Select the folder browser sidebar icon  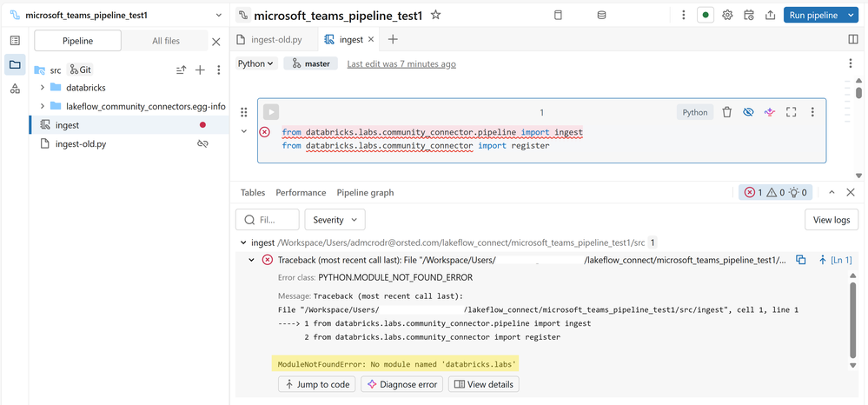click(15, 64)
